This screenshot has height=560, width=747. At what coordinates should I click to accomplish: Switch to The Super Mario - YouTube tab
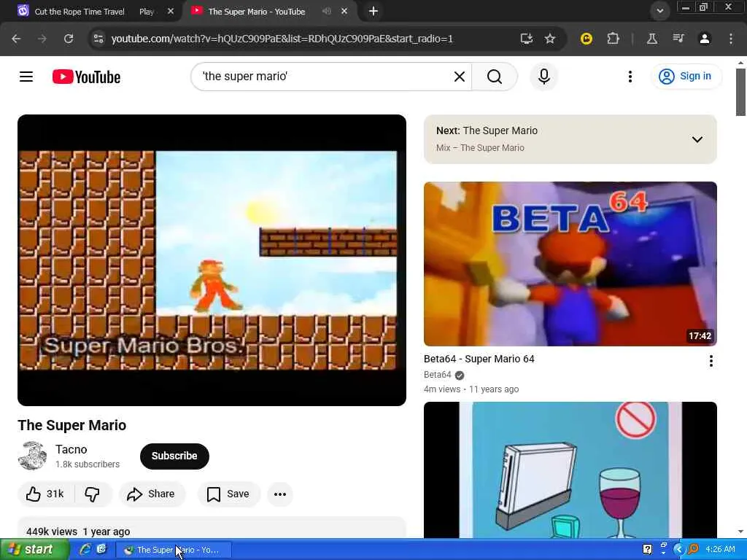tap(256, 12)
